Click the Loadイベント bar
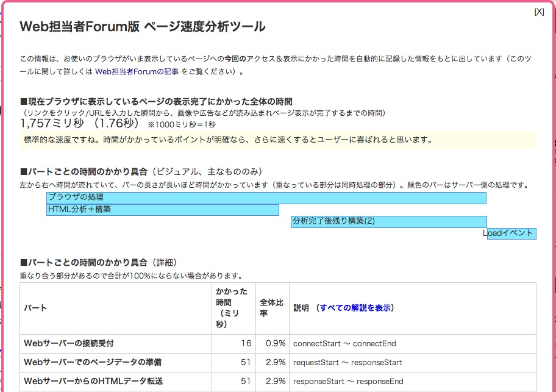 point(511,233)
